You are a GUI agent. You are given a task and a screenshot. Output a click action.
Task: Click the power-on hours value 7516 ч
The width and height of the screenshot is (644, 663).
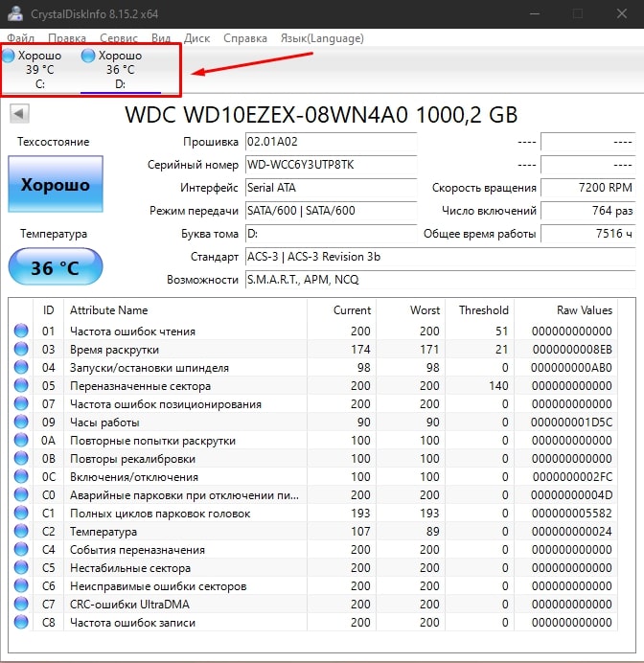click(587, 234)
